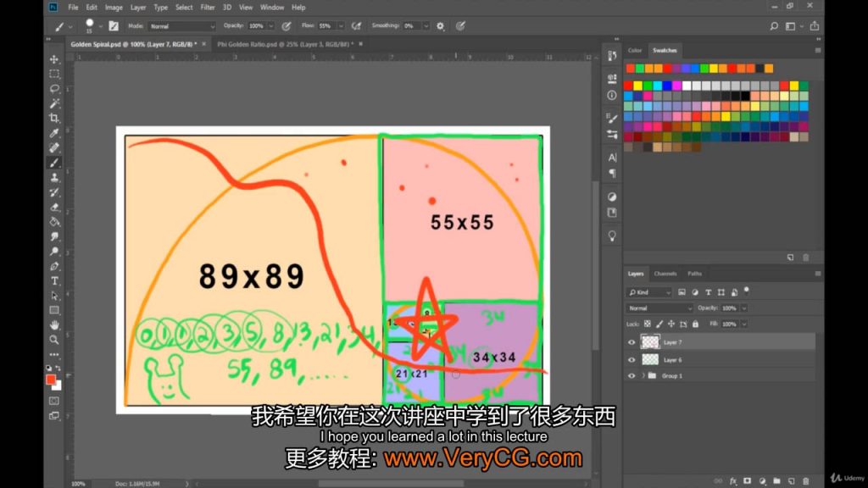Viewport: 868px width, 488px height.
Task: Enable airbrush-style build-up
Action: coord(357,26)
